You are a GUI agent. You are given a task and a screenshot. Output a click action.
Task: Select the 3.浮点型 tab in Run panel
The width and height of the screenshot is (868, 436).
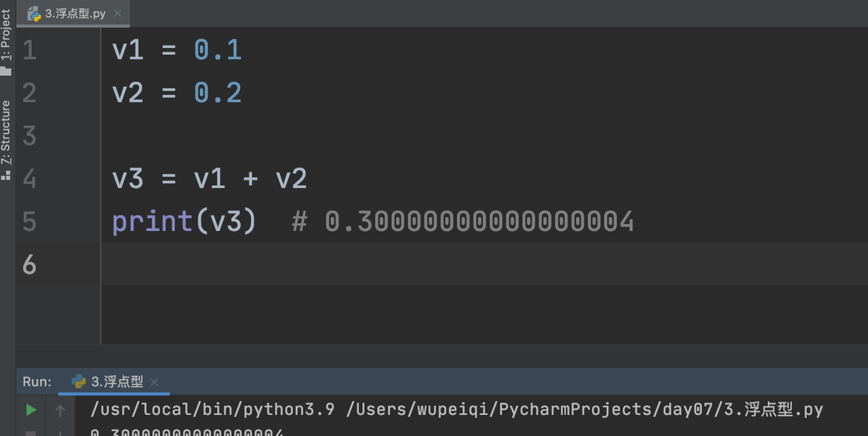pyautogui.click(x=117, y=382)
